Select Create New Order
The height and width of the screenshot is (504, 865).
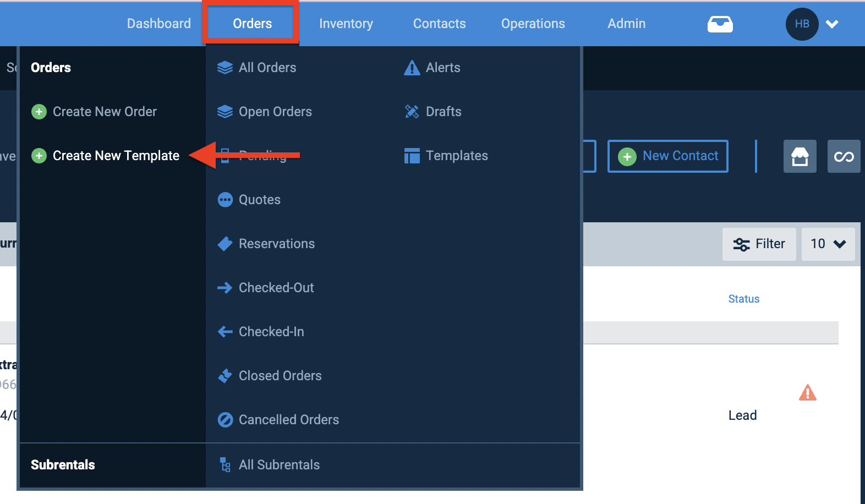pos(105,112)
